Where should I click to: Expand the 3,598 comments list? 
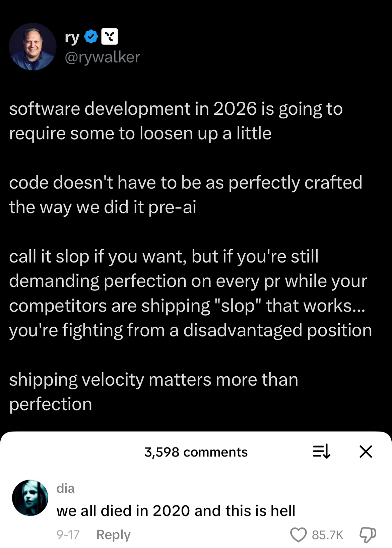(196, 451)
